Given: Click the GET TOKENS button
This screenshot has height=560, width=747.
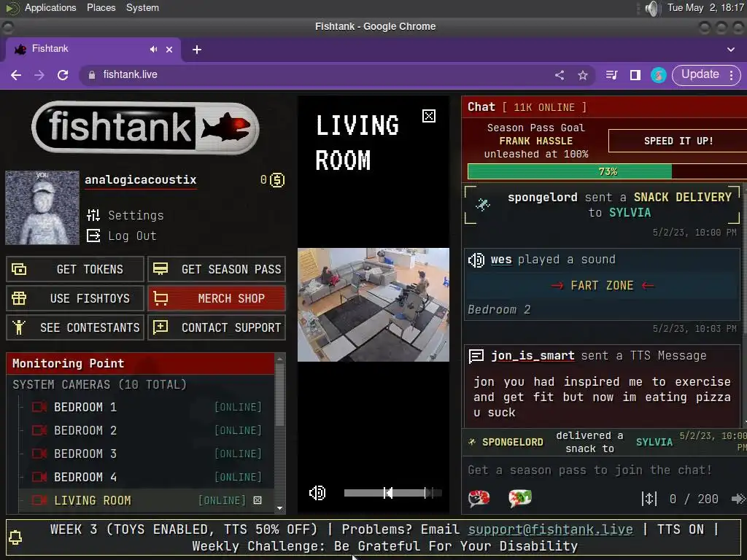Looking at the screenshot, I should click(75, 269).
